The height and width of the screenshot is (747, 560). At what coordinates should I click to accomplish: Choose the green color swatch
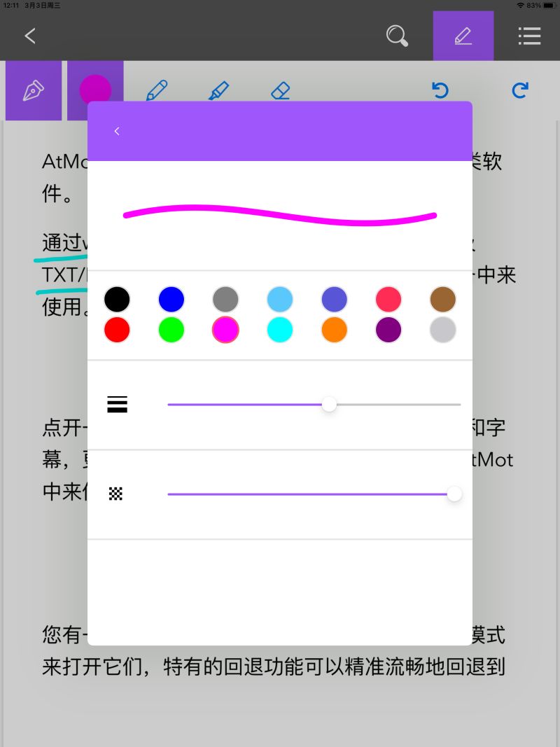pos(171,330)
